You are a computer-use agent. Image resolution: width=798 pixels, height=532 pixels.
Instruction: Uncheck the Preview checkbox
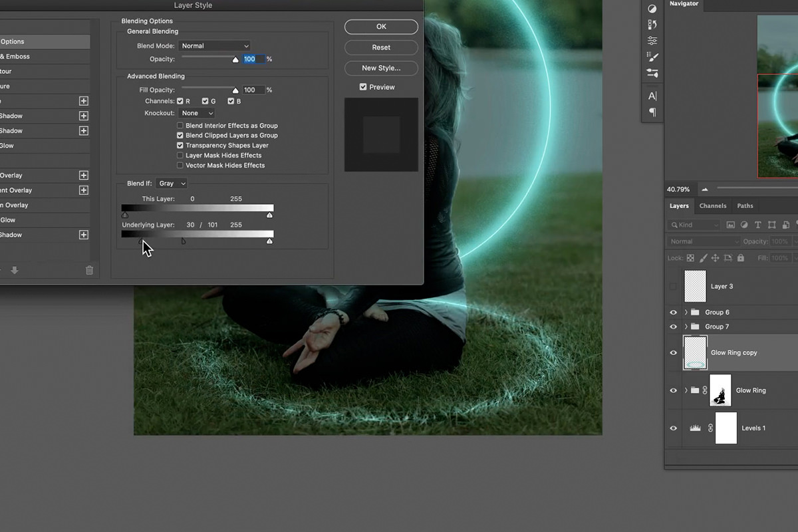tap(363, 86)
